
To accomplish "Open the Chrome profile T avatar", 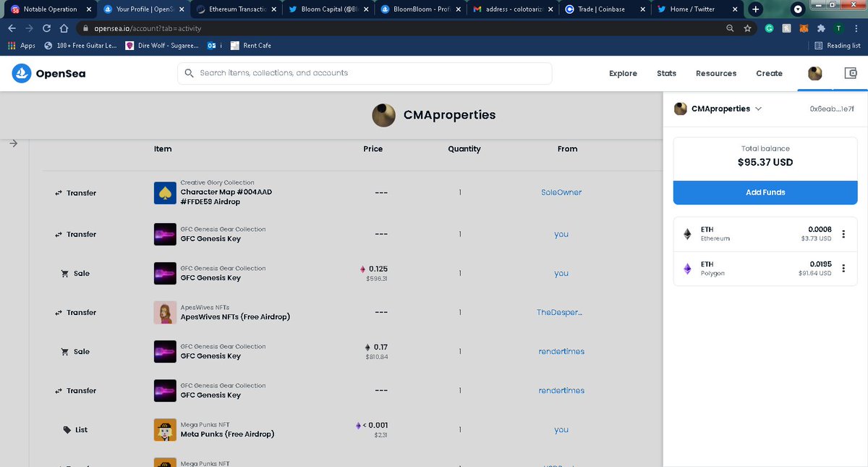I will (x=838, y=28).
